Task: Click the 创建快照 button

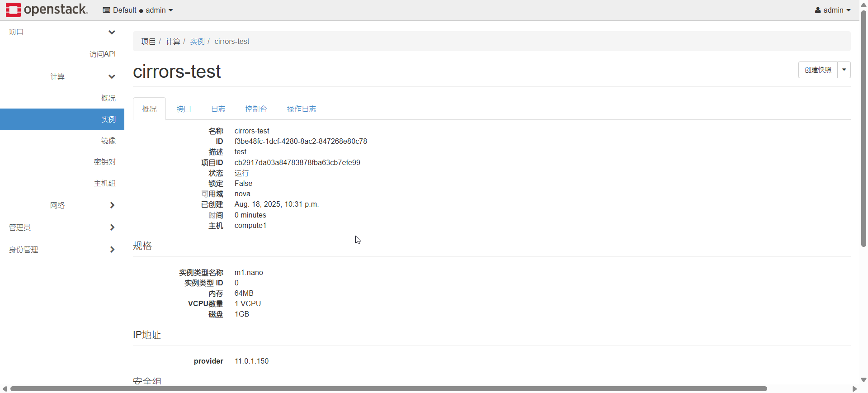Action: coord(818,70)
